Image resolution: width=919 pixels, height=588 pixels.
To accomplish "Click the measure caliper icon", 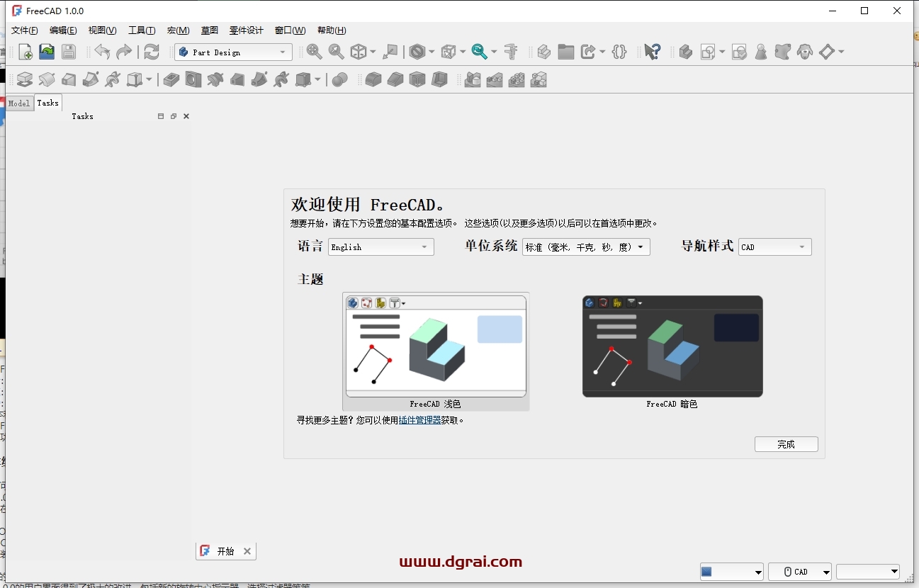I will click(x=512, y=52).
